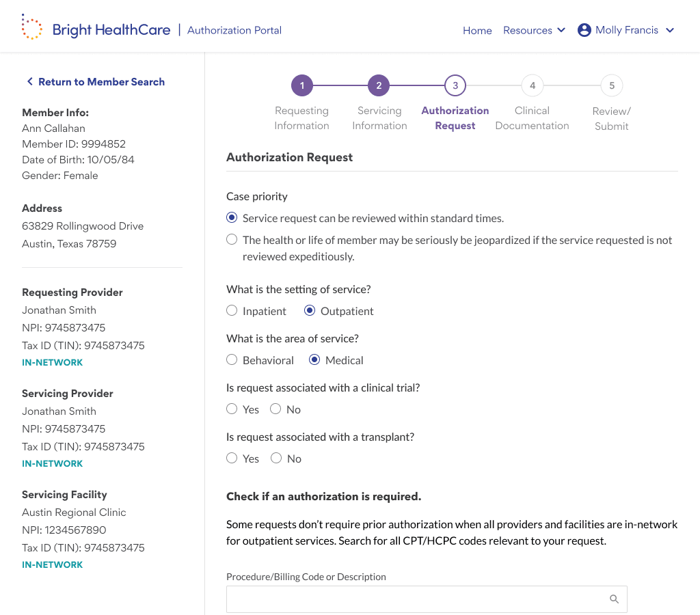Screen dimensions: 700x615
Task: Go to the Review/Submit step label
Action: point(612,118)
